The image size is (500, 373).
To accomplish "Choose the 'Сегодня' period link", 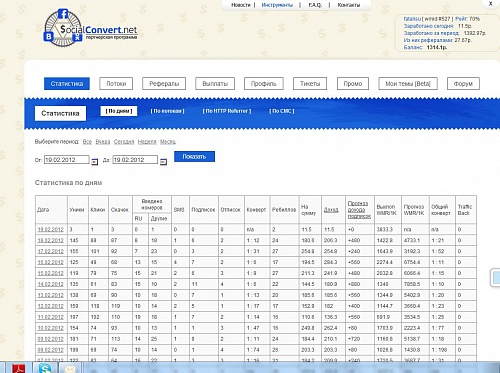I will point(124,142).
